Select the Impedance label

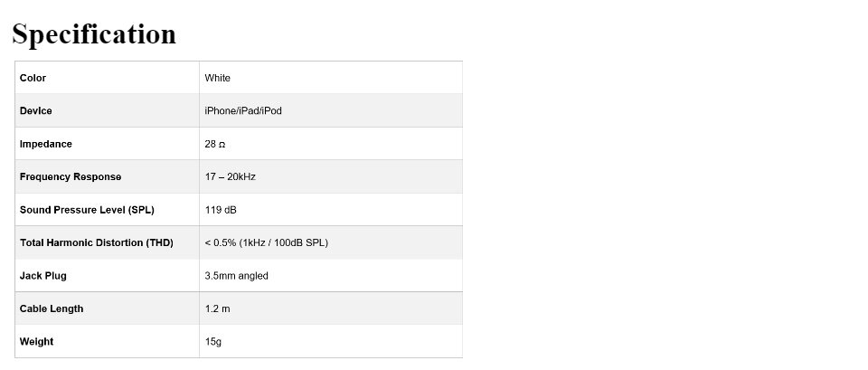[x=46, y=144]
